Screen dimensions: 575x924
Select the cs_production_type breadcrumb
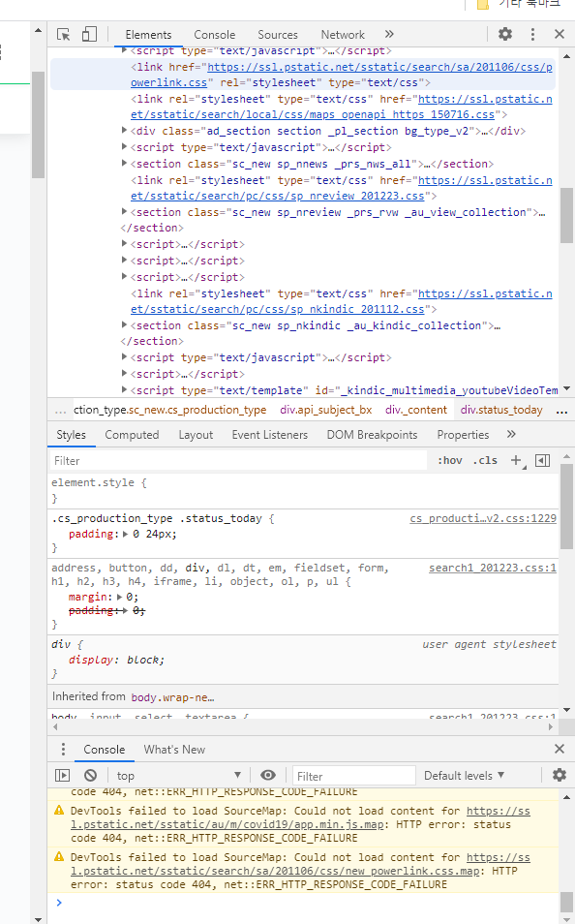tap(170, 410)
